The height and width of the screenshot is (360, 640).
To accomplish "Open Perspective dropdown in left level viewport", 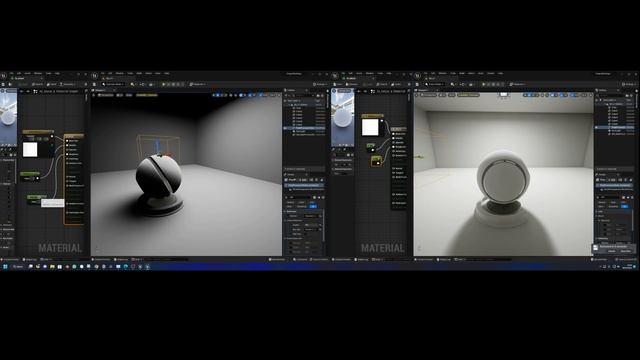I will tap(105, 95).
